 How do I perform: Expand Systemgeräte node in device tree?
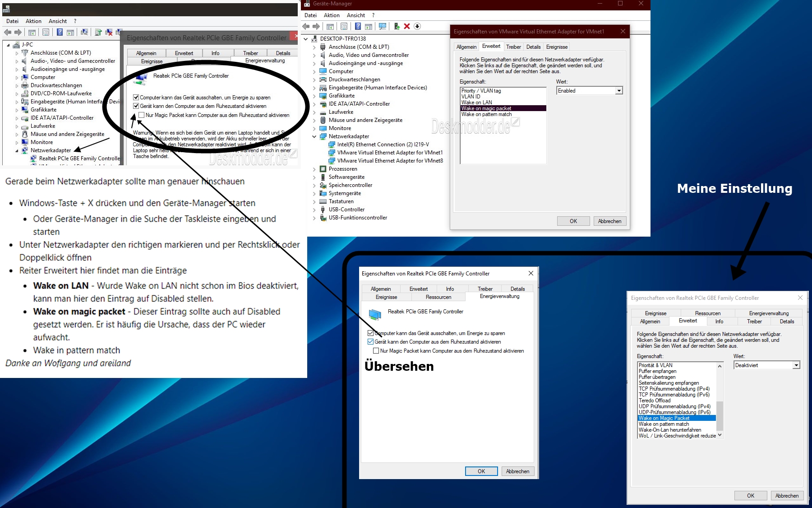(x=314, y=193)
